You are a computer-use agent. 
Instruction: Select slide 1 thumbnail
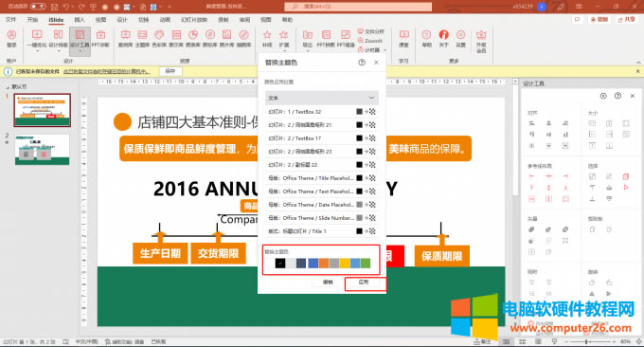tap(43, 110)
